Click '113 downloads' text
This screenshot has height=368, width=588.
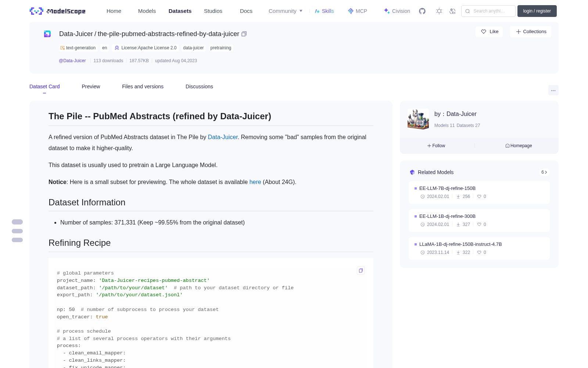108,61
